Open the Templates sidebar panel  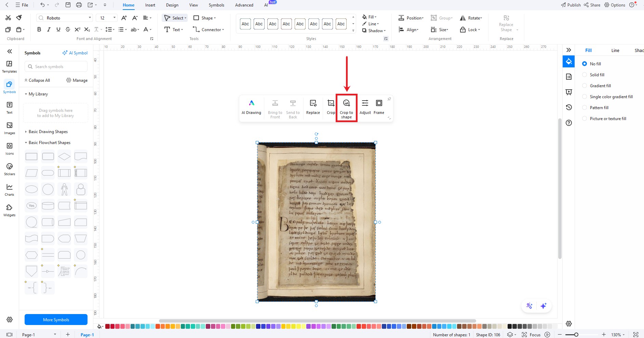[x=10, y=67]
